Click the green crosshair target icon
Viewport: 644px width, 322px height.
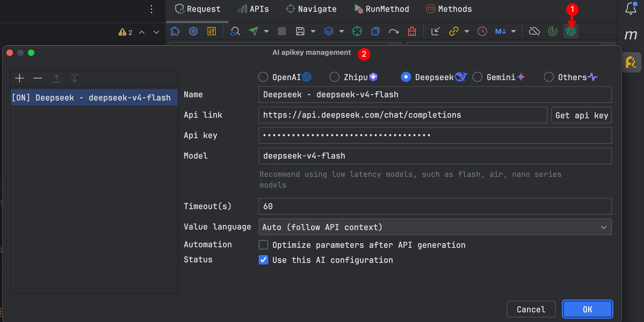click(357, 31)
